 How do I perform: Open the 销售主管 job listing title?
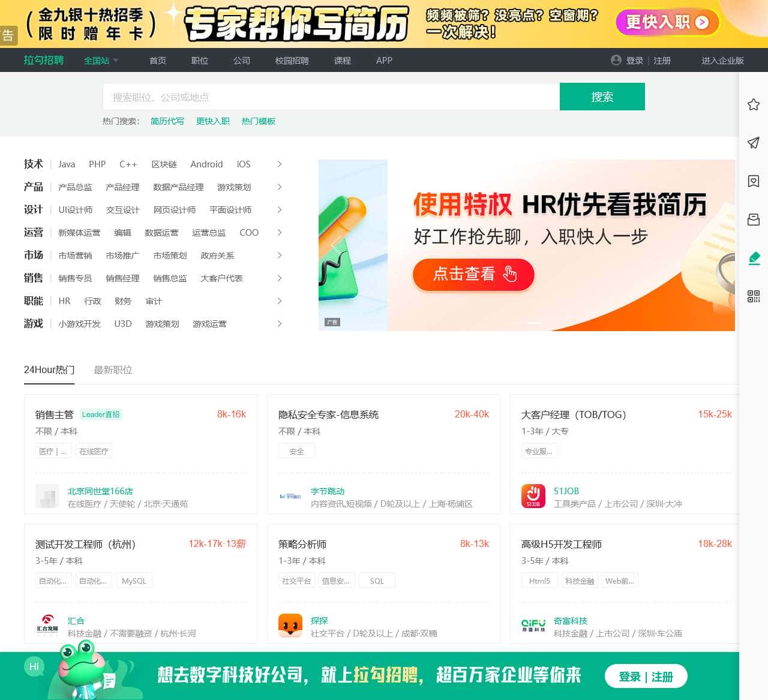click(x=55, y=414)
